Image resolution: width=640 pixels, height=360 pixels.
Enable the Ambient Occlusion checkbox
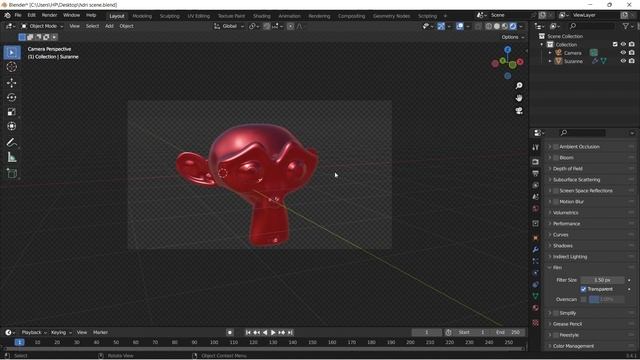(x=556, y=147)
